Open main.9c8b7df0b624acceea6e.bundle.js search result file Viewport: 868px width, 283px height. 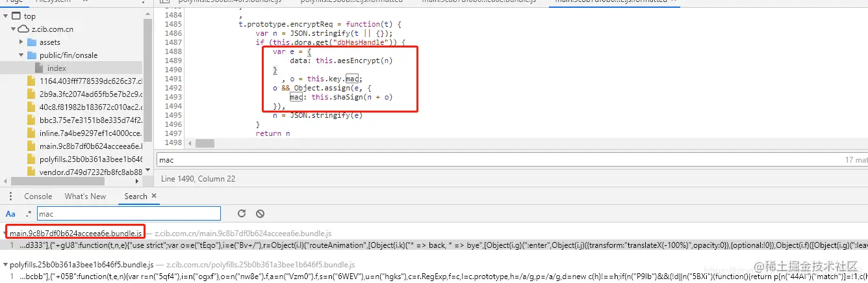[75, 234]
